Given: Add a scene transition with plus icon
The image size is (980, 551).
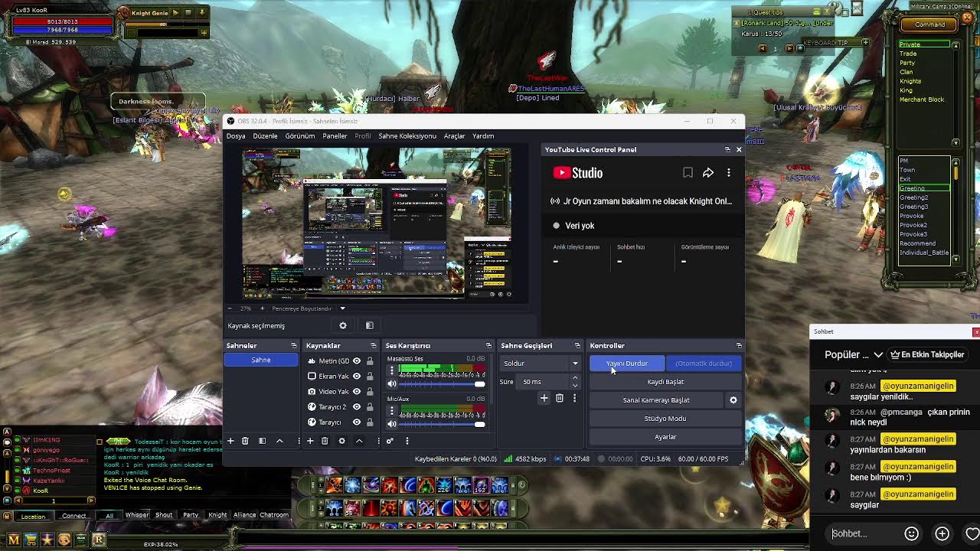Looking at the screenshot, I should (544, 398).
